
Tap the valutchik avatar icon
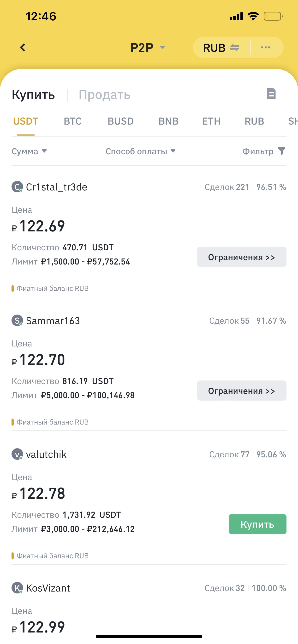coord(17,454)
